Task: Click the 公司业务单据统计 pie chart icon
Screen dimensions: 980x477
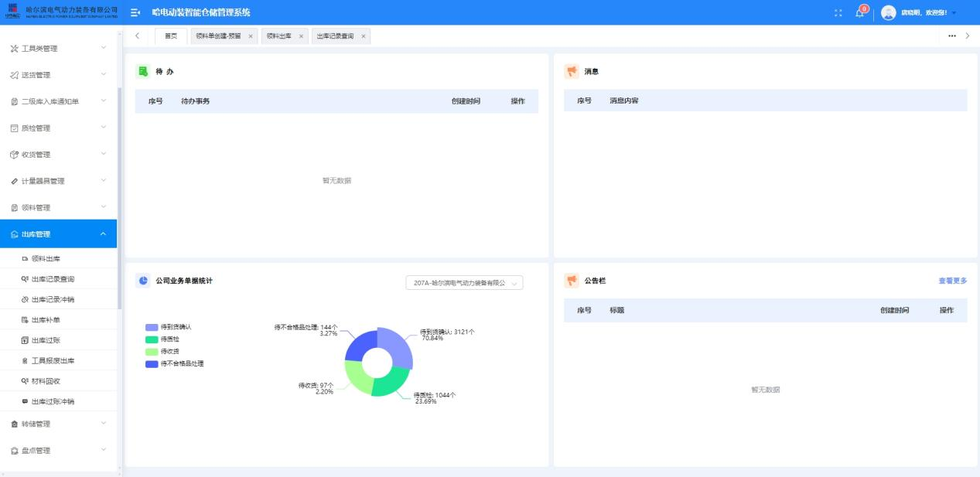Action: [142, 281]
